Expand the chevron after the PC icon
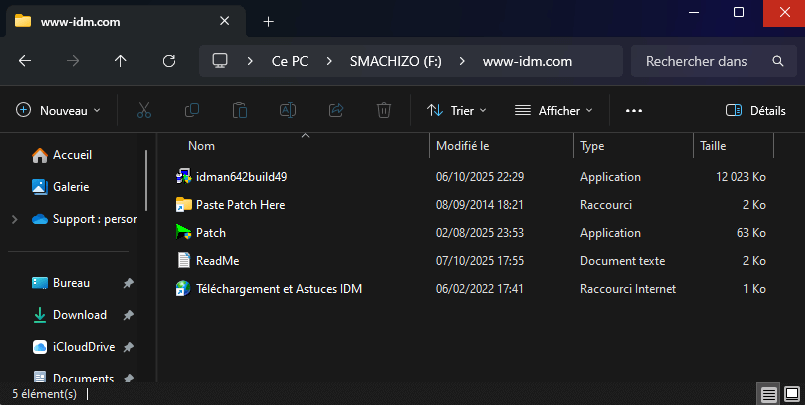The height and width of the screenshot is (405, 805). pyautogui.click(x=250, y=61)
